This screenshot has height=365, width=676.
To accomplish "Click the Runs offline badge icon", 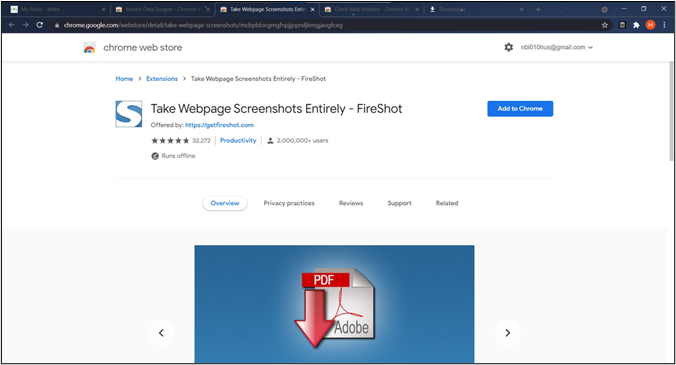I will click(155, 156).
